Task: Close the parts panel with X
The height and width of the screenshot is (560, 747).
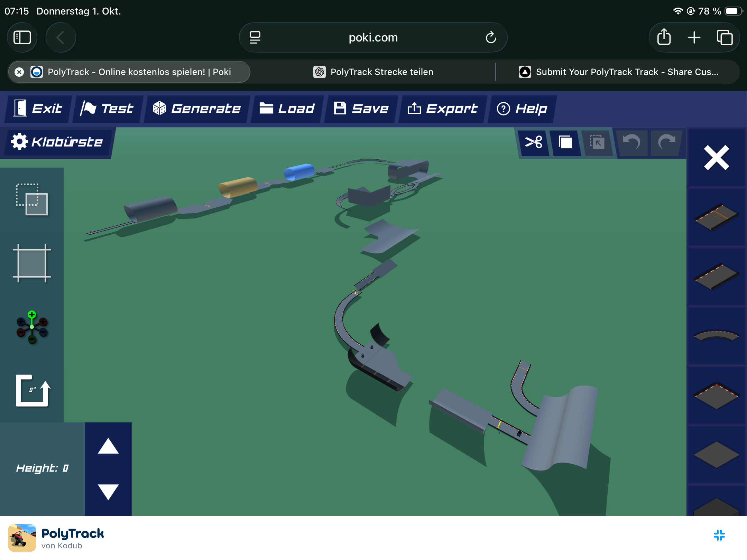Action: [x=717, y=158]
